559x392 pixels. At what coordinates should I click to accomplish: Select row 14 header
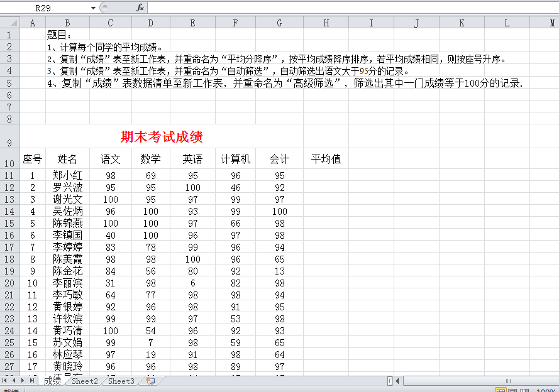coord(9,211)
